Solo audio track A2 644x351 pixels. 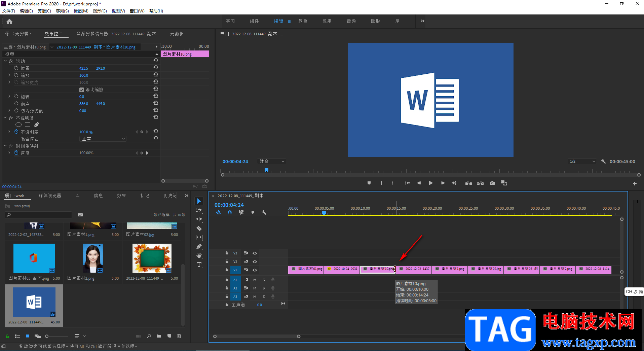point(264,288)
